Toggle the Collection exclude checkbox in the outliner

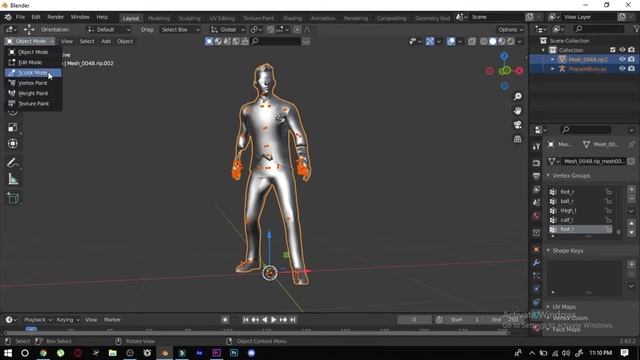[613, 50]
